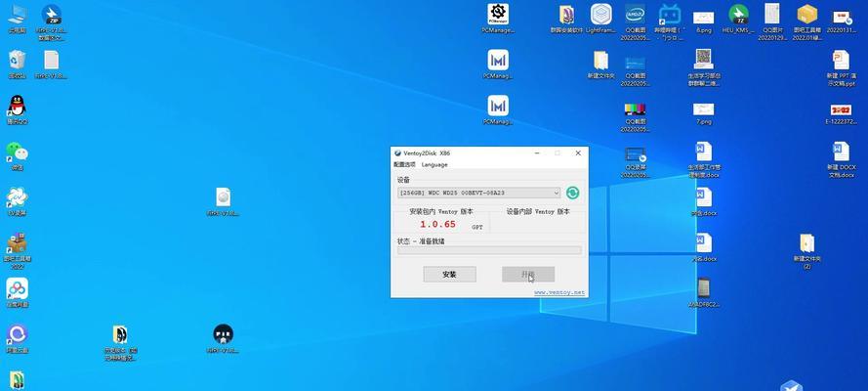The width and height of the screenshot is (868, 391).
Task: Select the HEU_KMS green icon
Action: (738, 20)
